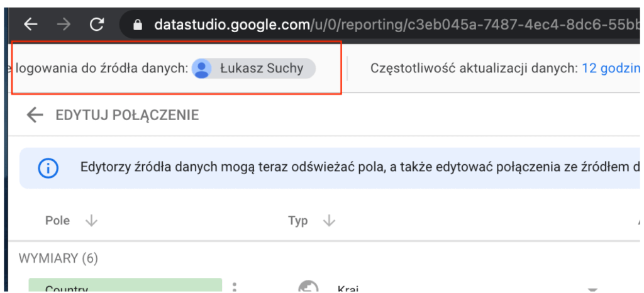The width and height of the screenshot is (644, 293).
Task: Click the back arrow beside EDYTUJ POŁĄCZENIE
Action: point(35,114)
